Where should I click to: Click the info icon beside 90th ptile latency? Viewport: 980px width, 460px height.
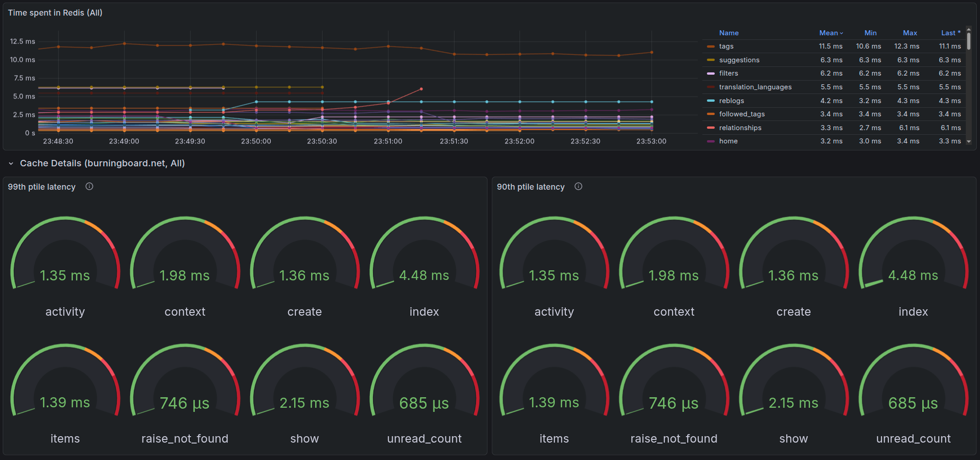578,186
